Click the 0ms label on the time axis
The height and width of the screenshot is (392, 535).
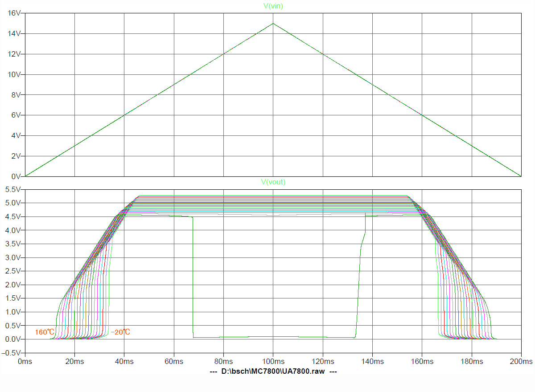click(x=25, y=361)
